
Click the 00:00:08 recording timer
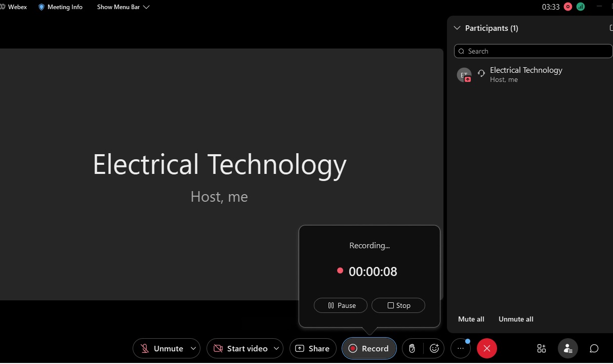click(373, 271)
